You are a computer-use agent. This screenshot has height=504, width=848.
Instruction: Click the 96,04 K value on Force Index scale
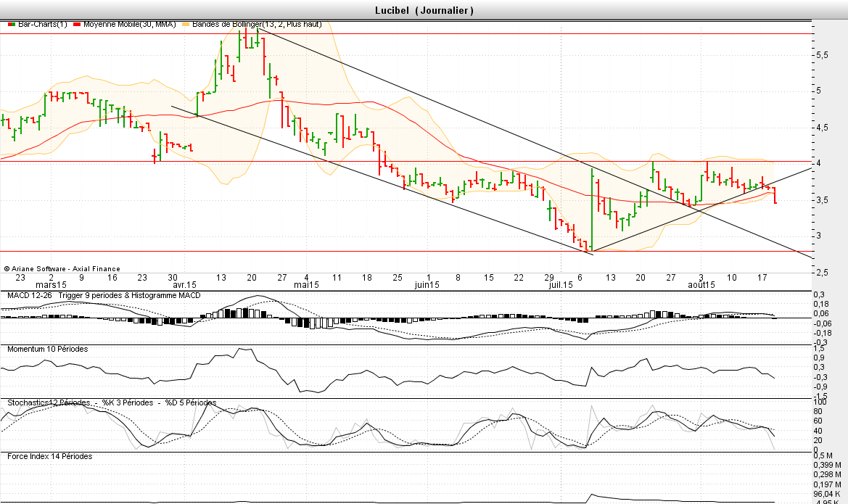[828, 495]
